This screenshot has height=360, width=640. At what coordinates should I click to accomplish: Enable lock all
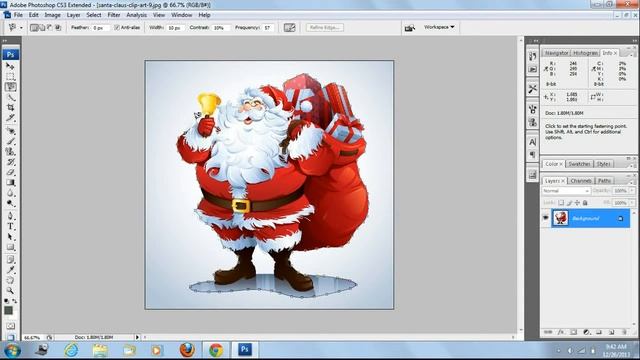[x=585, y=202]
